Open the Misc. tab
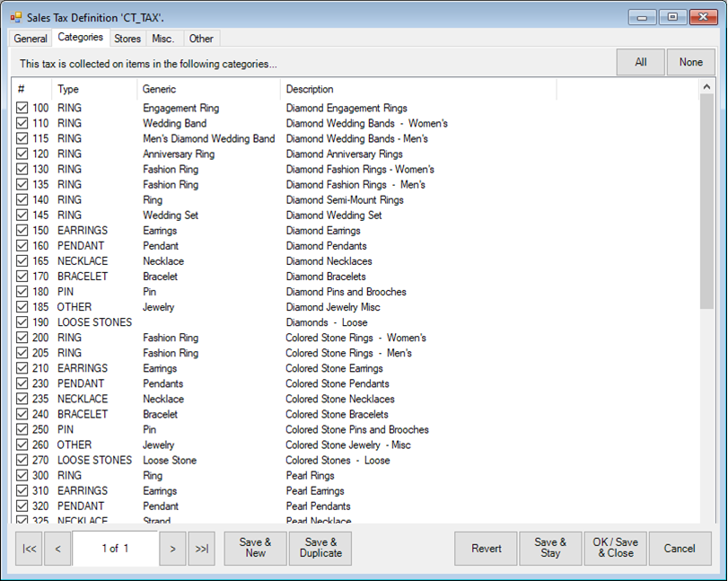Image resolution: width=728 pixels, height=581 pixels. pos(164,39)
